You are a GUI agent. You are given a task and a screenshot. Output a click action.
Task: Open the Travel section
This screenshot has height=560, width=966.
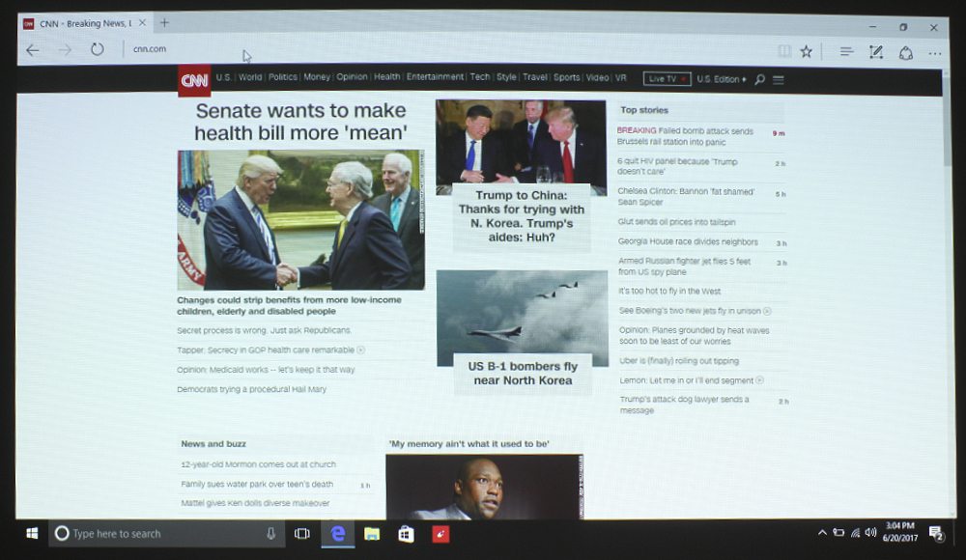click(535, 77)
